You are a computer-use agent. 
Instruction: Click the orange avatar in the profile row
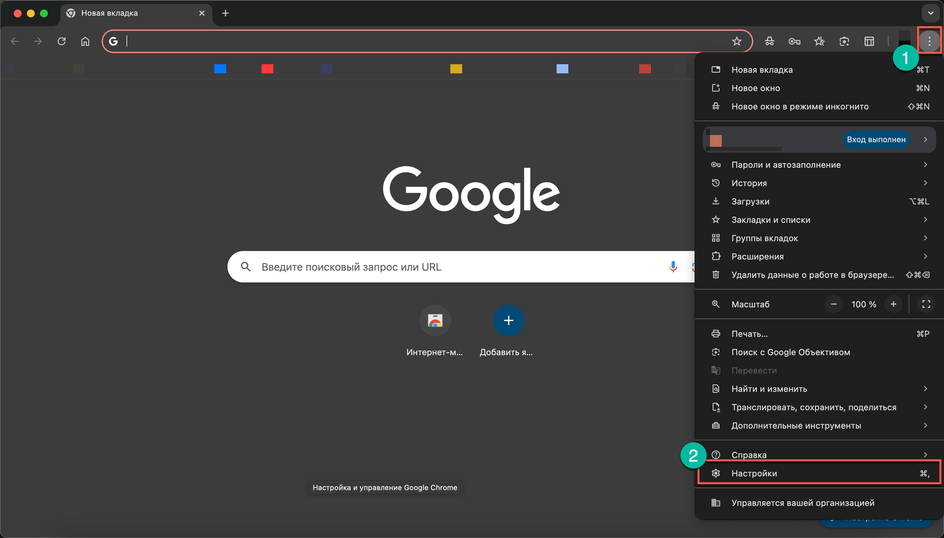pos(716,141)
